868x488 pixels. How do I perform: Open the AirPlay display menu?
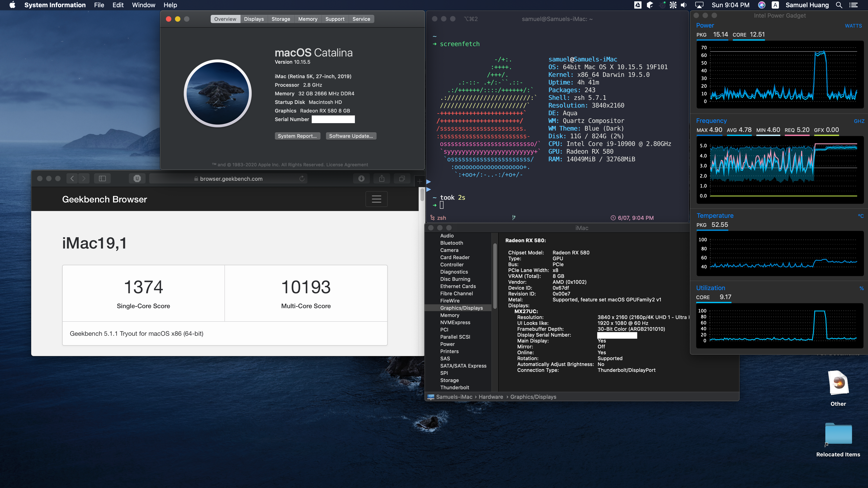point(700,5)
